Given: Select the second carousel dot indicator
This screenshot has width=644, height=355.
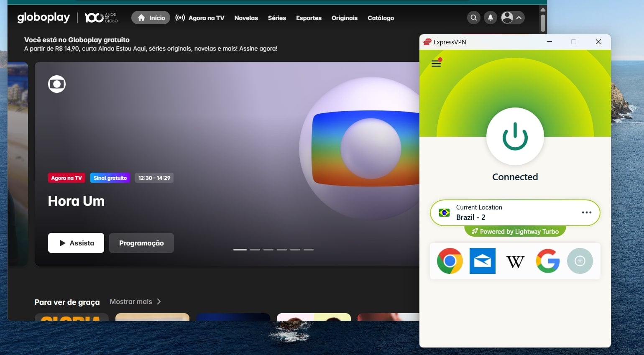Looking at the screenshot, I should tap(255, 249).
